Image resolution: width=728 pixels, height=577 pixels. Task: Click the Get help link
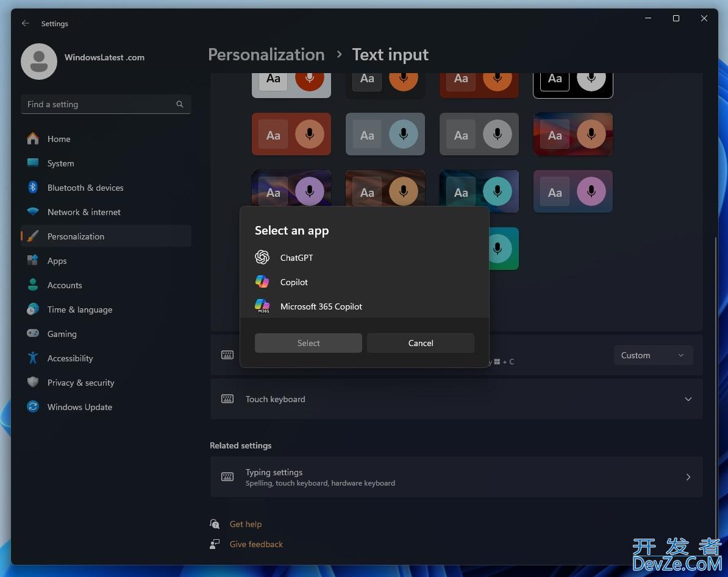coord(246,523)
